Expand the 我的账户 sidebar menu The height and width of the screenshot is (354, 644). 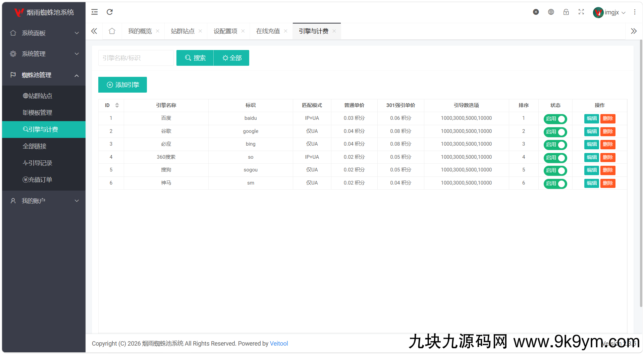(44, 201)
